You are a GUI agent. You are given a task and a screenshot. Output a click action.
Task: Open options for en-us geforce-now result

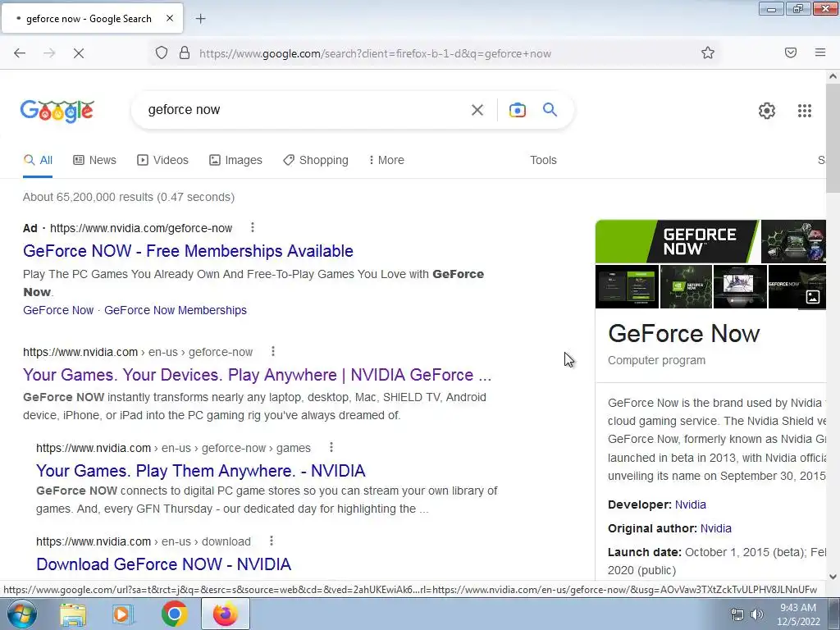coord(272,351)
